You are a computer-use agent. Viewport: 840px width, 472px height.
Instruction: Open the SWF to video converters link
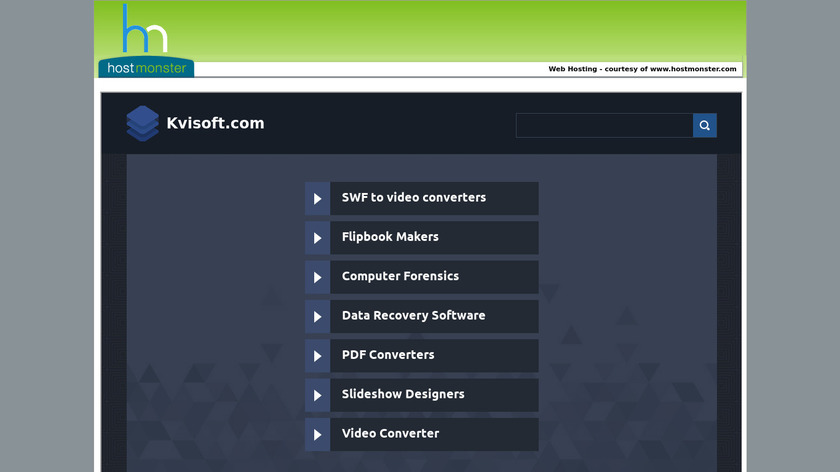click(x=413, y=198)
